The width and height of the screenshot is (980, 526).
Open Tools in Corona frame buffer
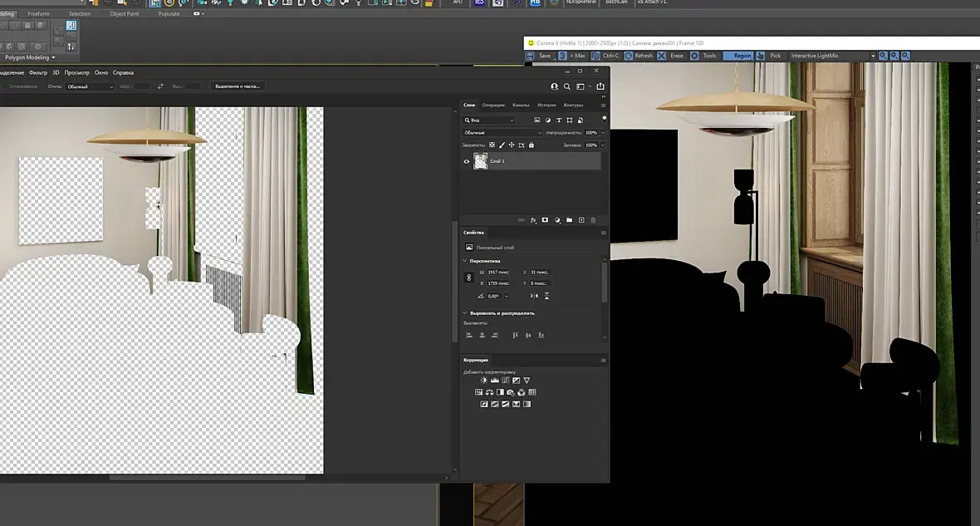703,56
